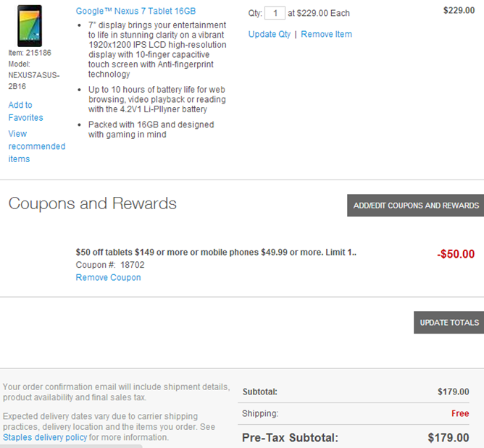484x448 pixels.
Task: Click the Coupons and Rewards heading
Action: (92, 203)
